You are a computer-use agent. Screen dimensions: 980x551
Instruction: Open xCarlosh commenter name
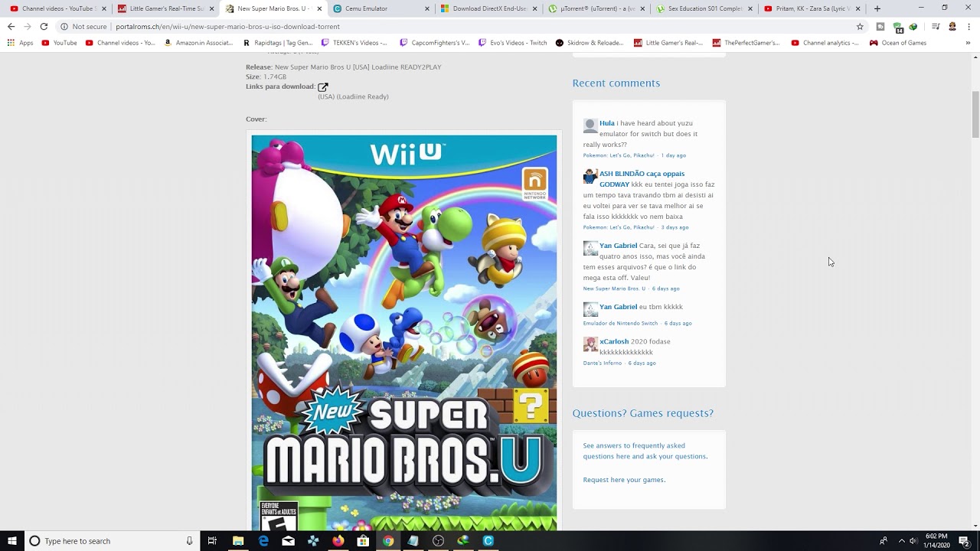614,342
